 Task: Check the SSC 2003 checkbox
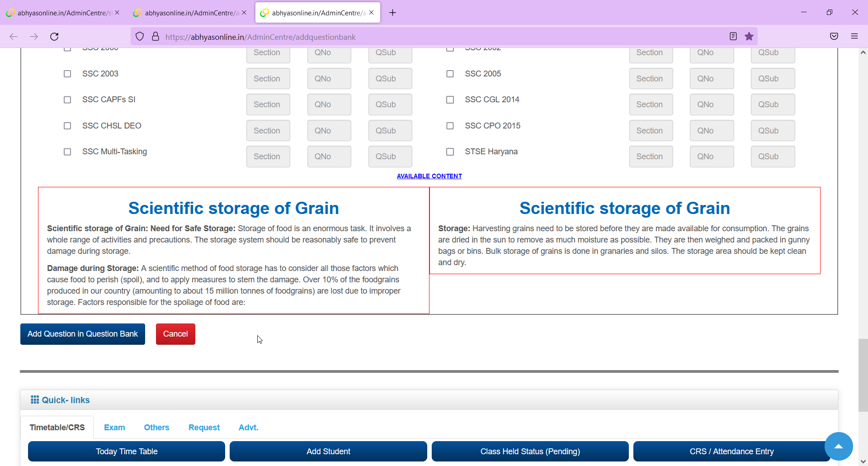[x=67, y=74]
